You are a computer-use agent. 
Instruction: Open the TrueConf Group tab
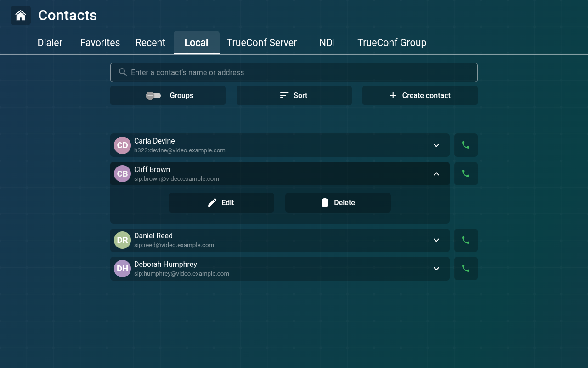392,42
